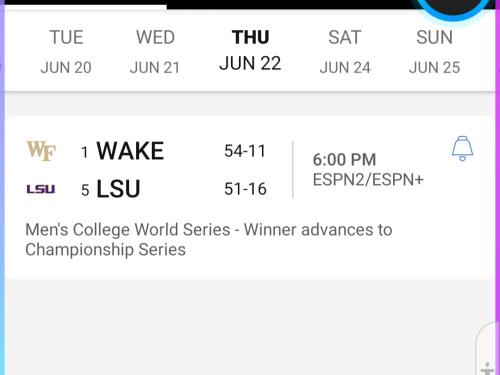Open the LSU team name
Viewport: 500px width, 375px height.
(118, 189)
